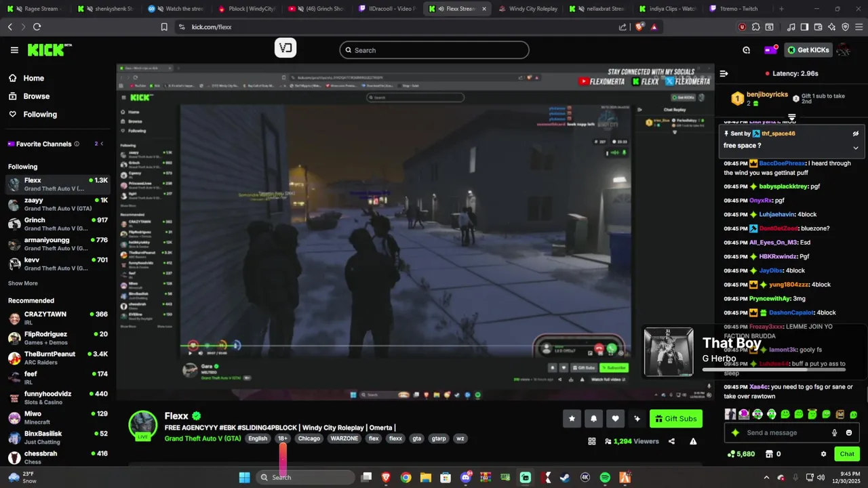This screenshot has height=488, width=868.
Task: Open Steam from taskbar
Action: 565,477
